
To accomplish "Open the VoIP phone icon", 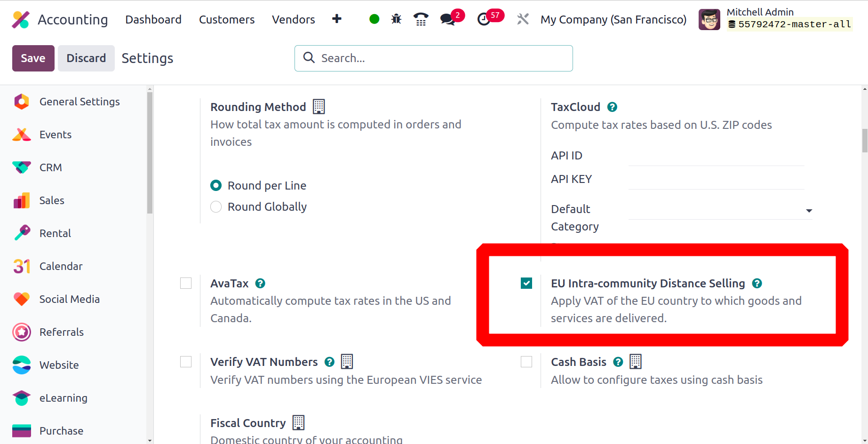I will (421, 19).
